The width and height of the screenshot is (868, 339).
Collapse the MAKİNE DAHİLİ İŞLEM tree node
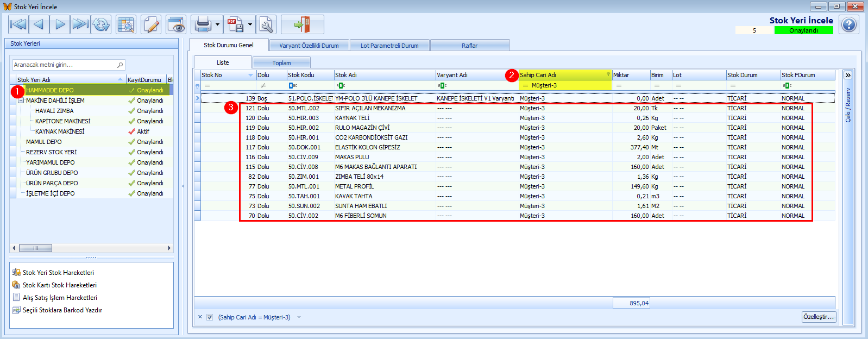(x=21, y=101)
